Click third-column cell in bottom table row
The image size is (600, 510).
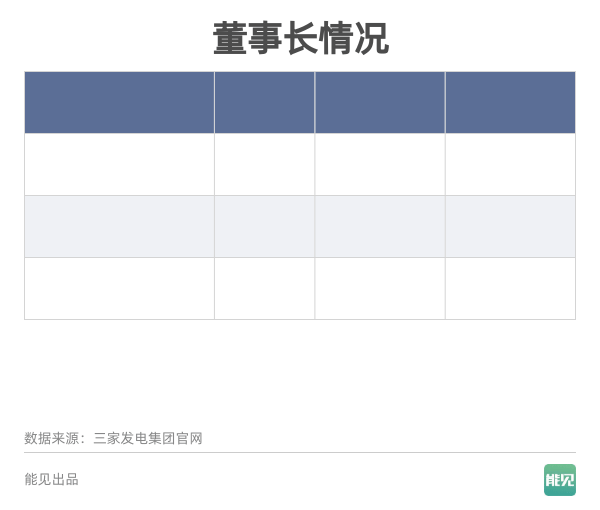380,288
